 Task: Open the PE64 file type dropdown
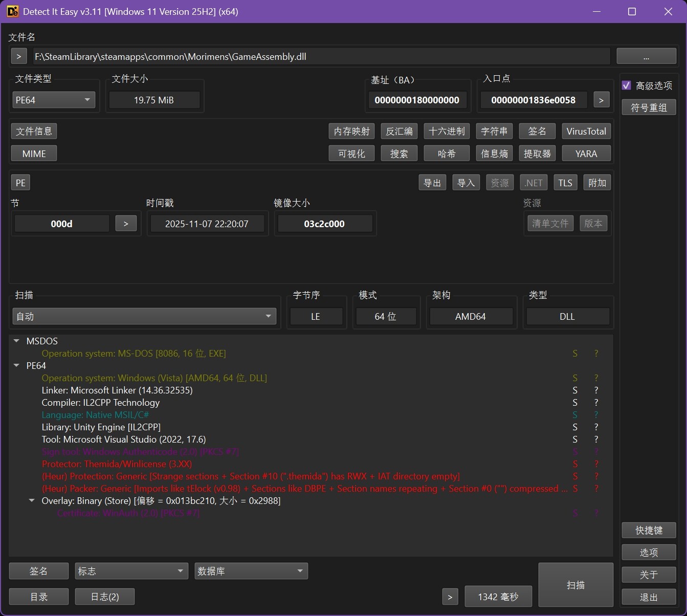pos(54,100)
